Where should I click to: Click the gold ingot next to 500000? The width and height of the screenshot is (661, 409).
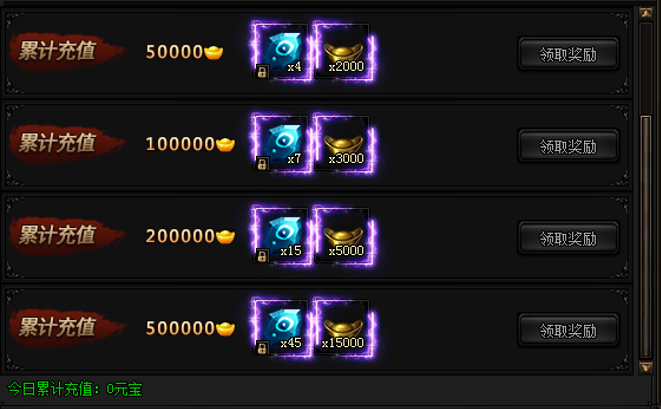tap(225, 328)
